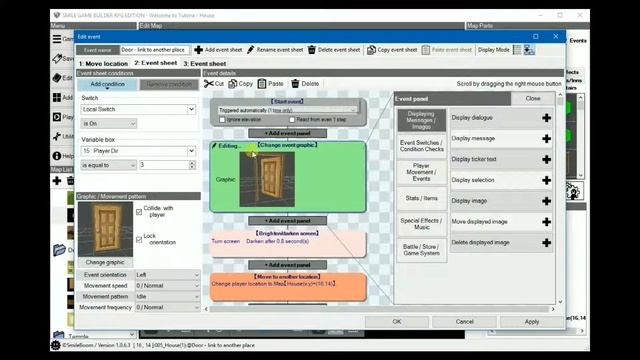Click the Play icon in left sidebar
Screen dimensions: 640x360
click(57, 117)
